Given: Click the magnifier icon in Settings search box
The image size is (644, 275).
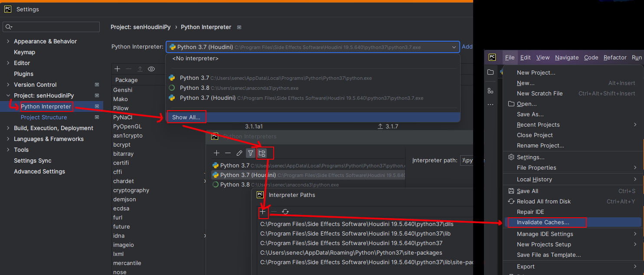Looking at the screenshot, I should (x=9, y=27).
